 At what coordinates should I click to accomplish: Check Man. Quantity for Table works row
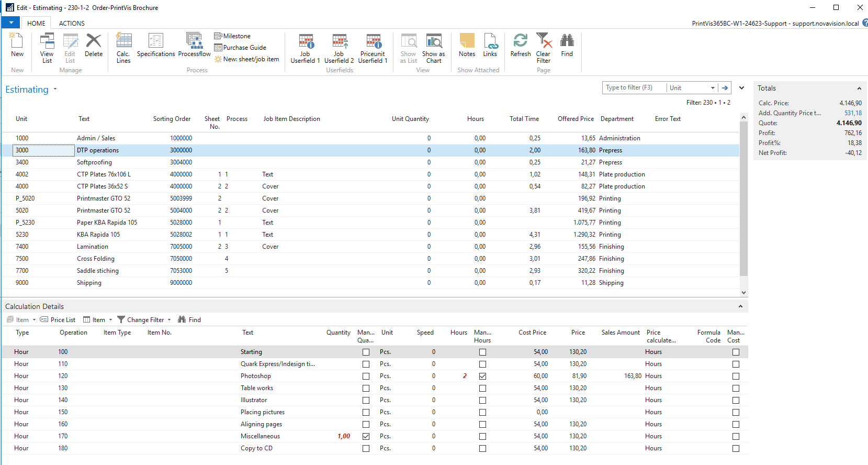[366, 389]
